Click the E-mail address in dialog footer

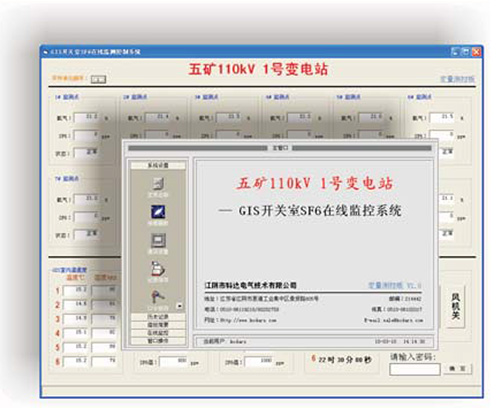(393, 320)
